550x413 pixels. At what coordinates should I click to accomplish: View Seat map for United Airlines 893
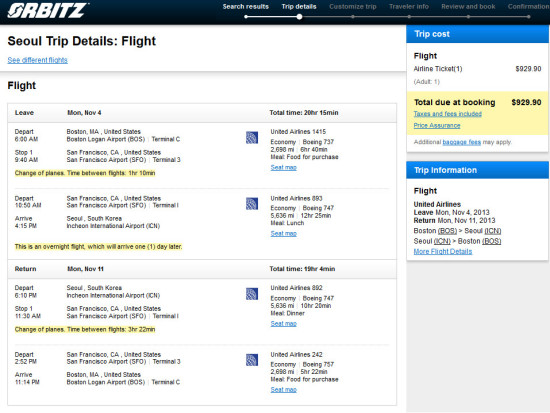(283, 233)
